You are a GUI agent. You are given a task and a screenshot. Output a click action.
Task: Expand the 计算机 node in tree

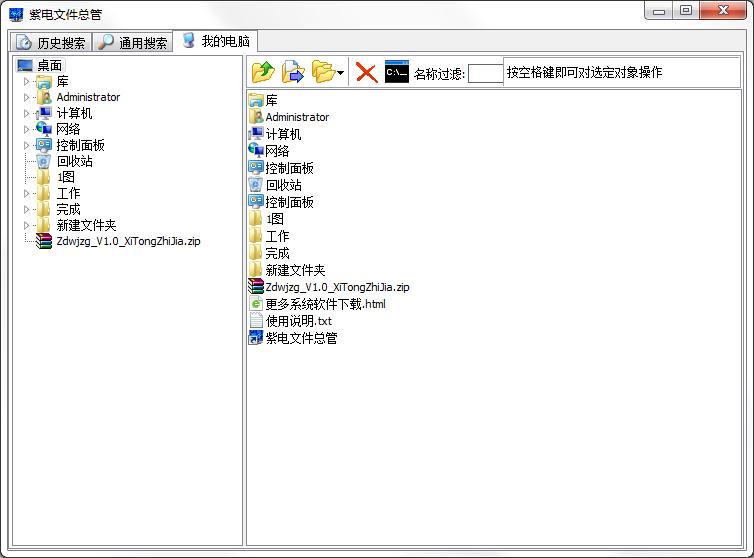27,114
